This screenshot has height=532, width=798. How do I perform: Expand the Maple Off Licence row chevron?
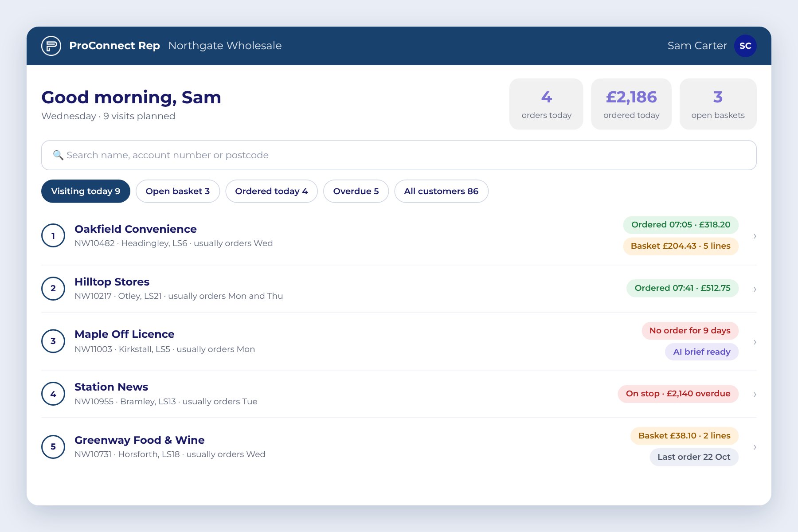[x=755, y=342]
